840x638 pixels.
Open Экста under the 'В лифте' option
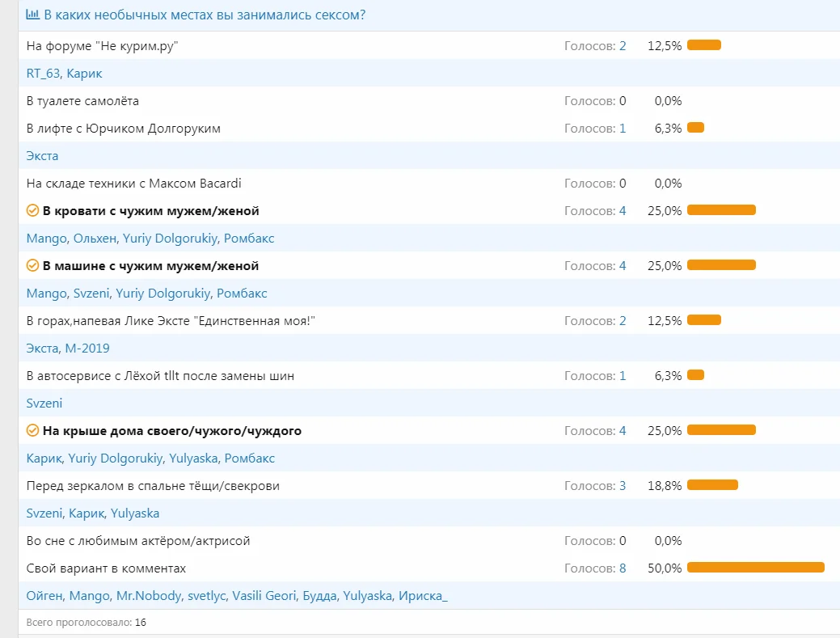42,156
